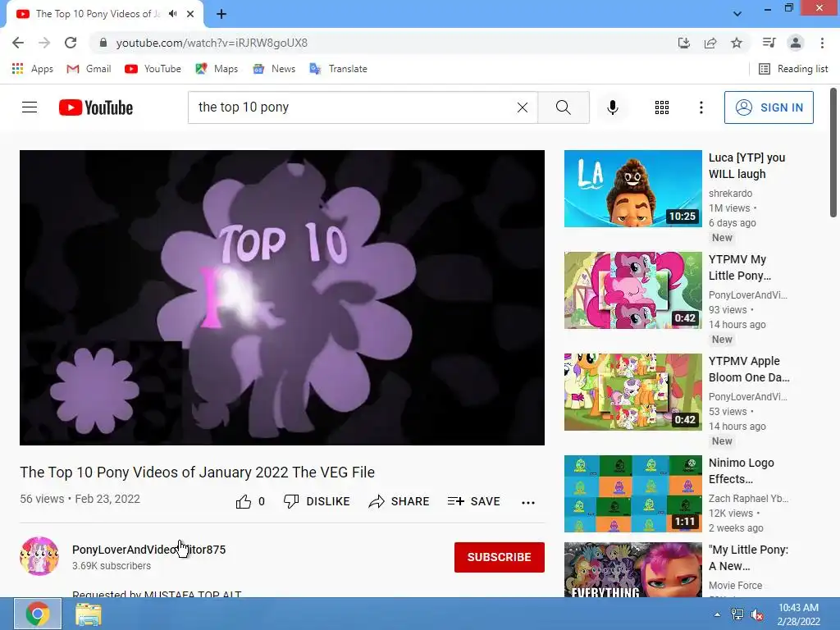Open 'My Little Pony: A New...' video title

click(x=748, y=558)
